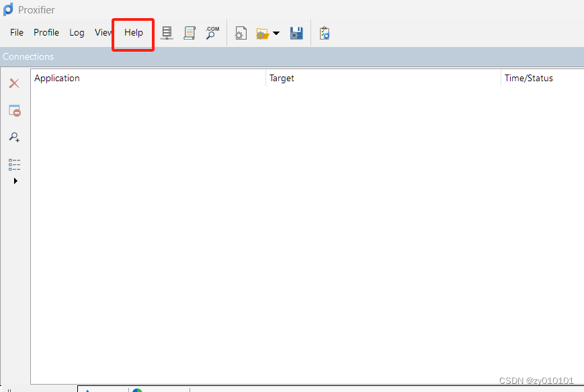
Task: Open Advanced Settings document-gear icon
Action: pos(241,34)
